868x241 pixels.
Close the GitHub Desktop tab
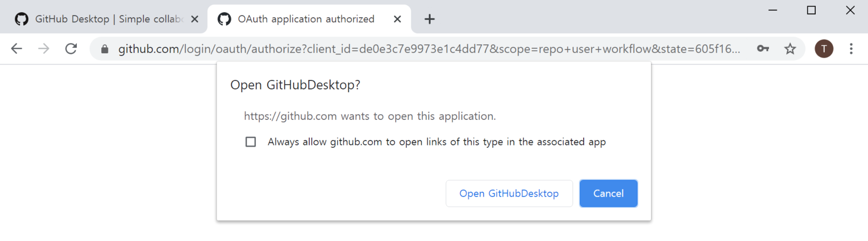click(x=194, y=19)
